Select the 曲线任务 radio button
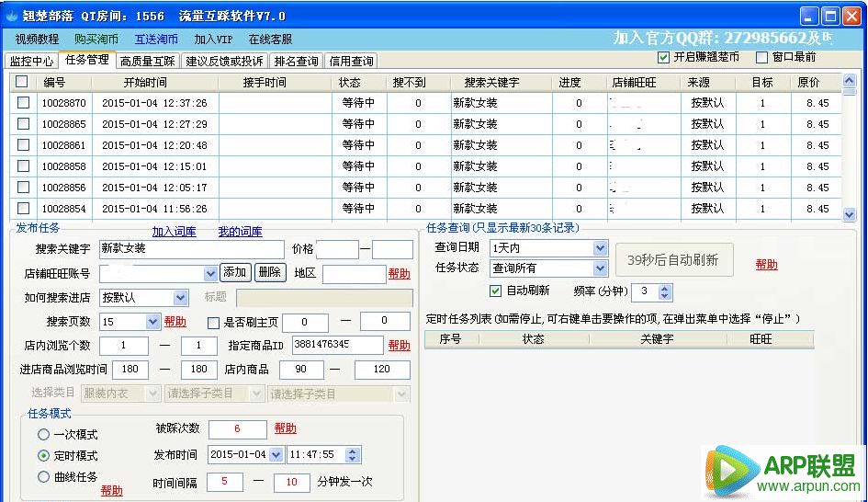 tap(43, 477)
